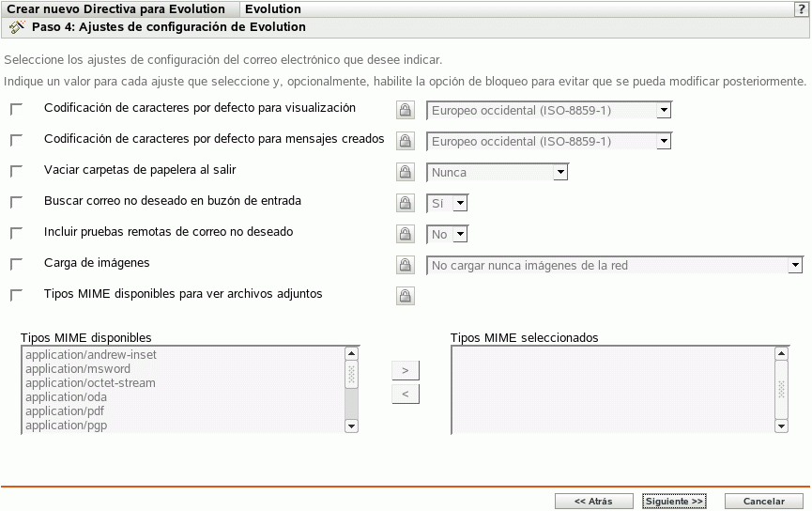Click scroll up arrow of available MIME list
Screen dimensions: 812x511
click(x=352, y=353)
